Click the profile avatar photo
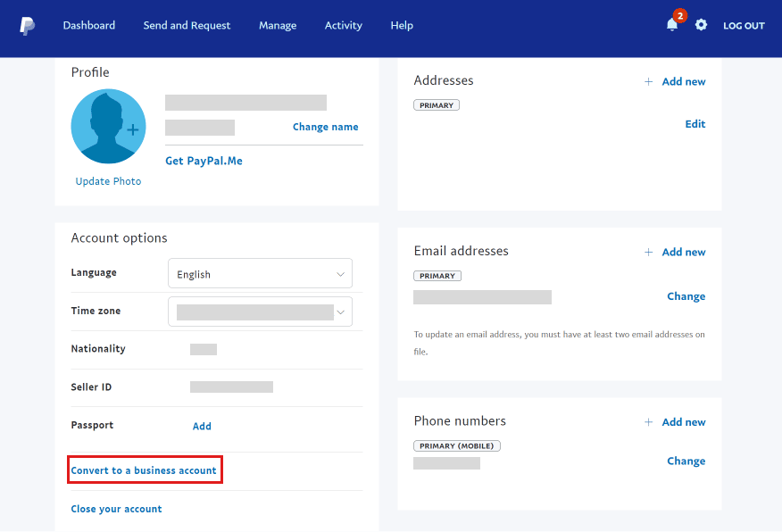Screen dimensions: 782x532 click(x=108, y=126)
